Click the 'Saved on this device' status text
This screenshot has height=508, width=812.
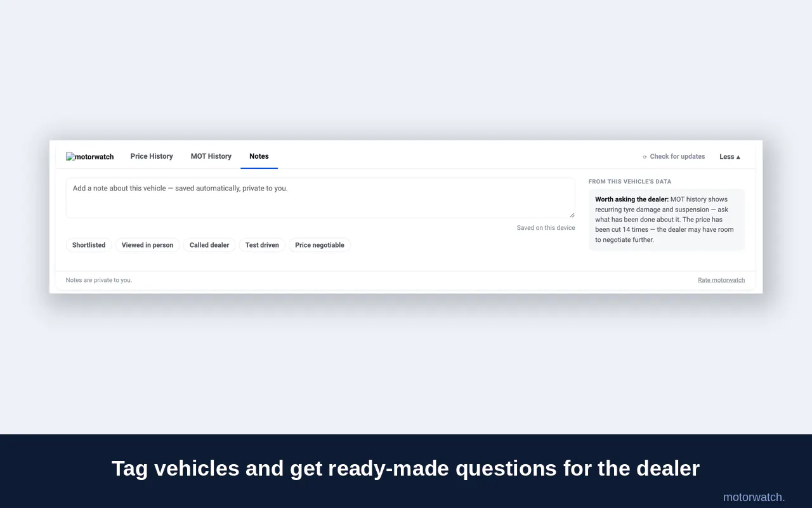click(546, 228)
